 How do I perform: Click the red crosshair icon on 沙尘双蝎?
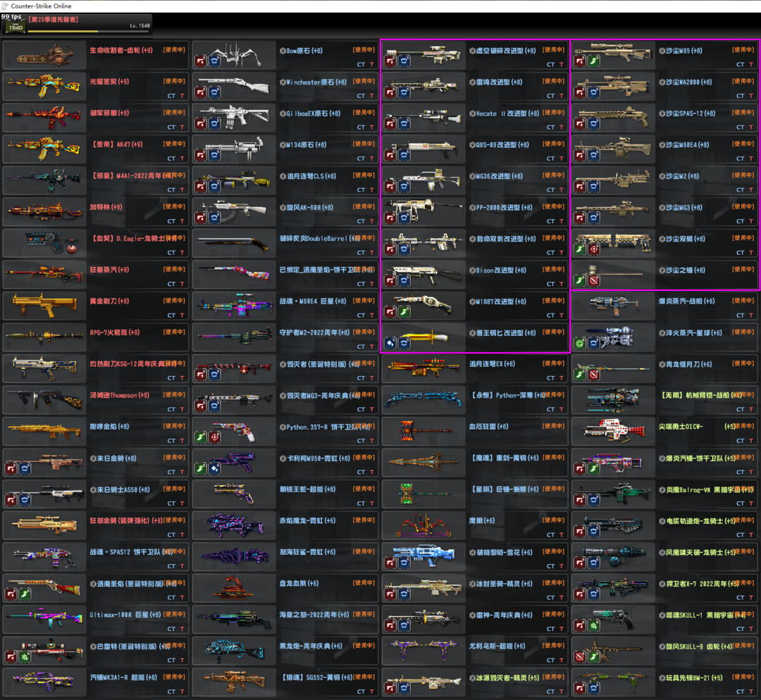[593, 249]
